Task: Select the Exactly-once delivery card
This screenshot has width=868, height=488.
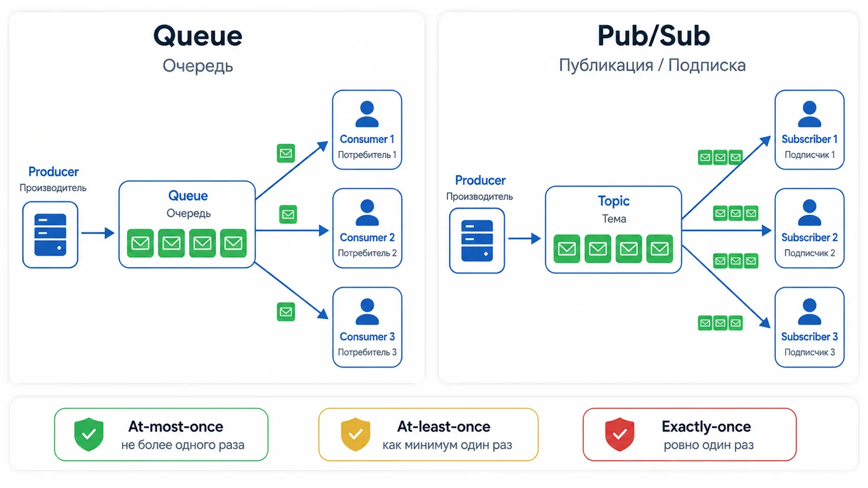Action: (x=690, y=434)
